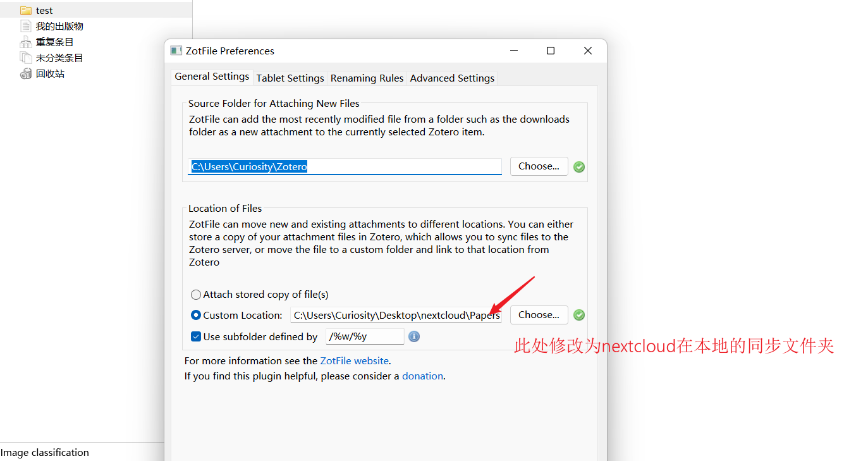Click the ZotFile Preferences window title icon

(176, 51)
